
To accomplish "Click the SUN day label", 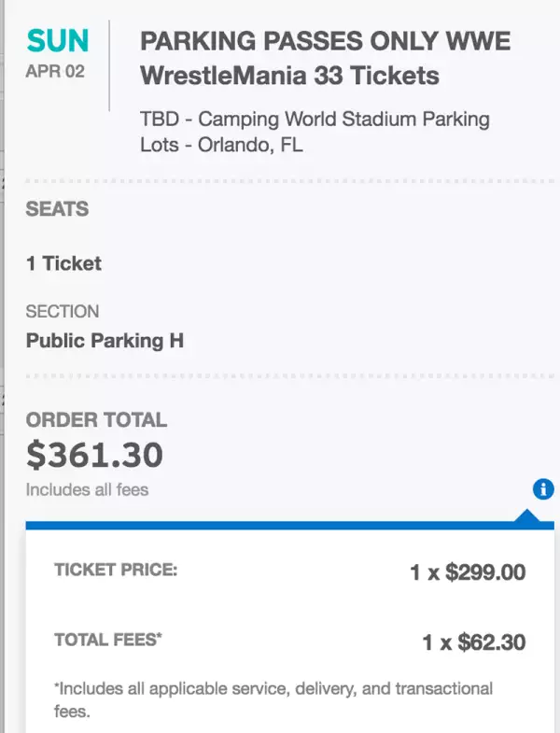I will [58, 41].
